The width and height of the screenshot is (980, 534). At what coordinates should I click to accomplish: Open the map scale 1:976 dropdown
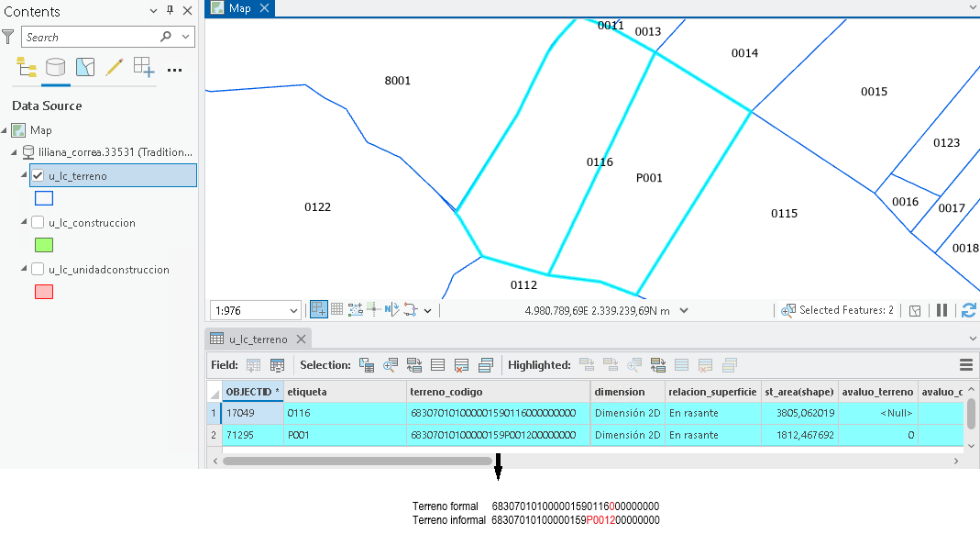(x=293, y=311)
